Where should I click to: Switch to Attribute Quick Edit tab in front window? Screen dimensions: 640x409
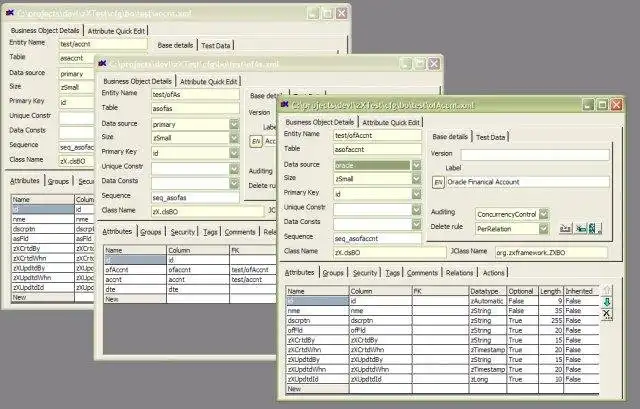(x=391, y=122)
